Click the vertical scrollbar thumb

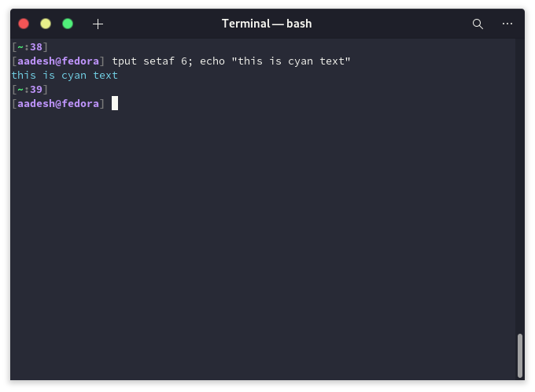pyautogui.click(x=520, y=355)
